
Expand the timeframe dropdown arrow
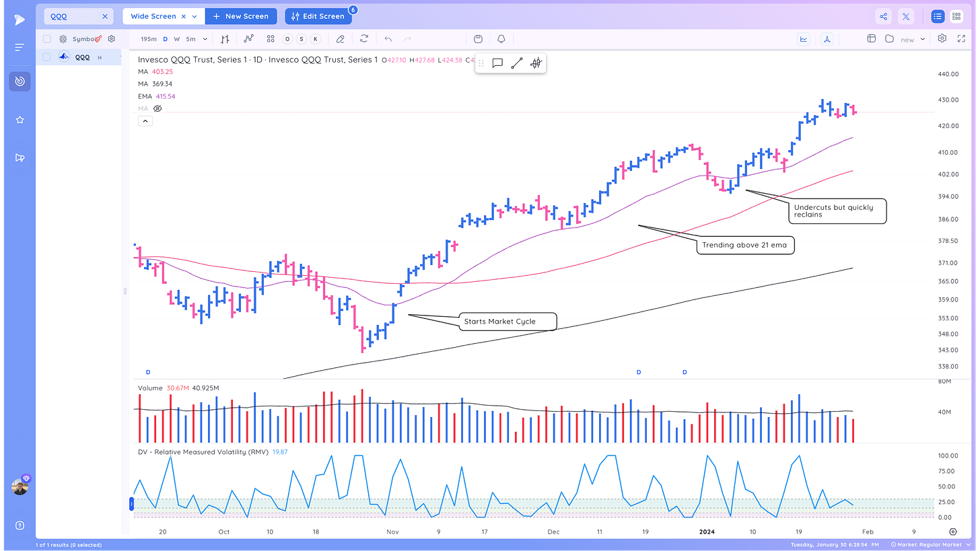click(205, 39)
